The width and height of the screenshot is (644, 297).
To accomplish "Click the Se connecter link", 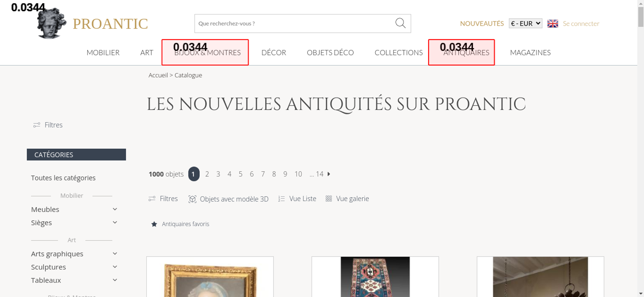I will (581, 23).
